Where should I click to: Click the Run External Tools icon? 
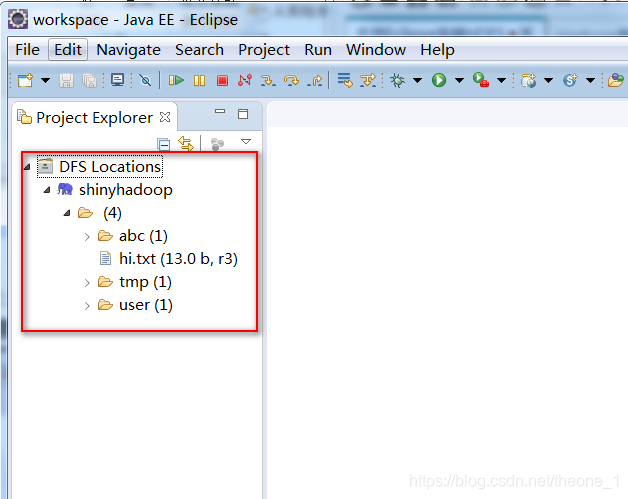point(481,80)
